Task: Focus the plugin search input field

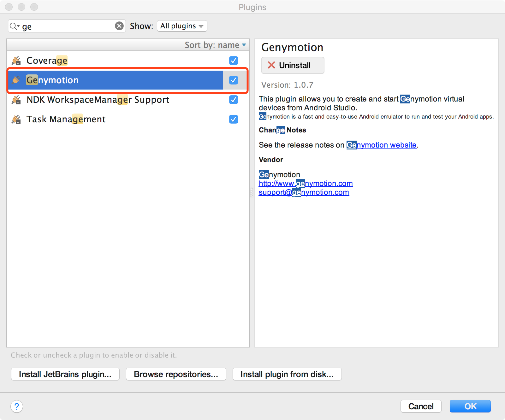Action: point(67,26)
